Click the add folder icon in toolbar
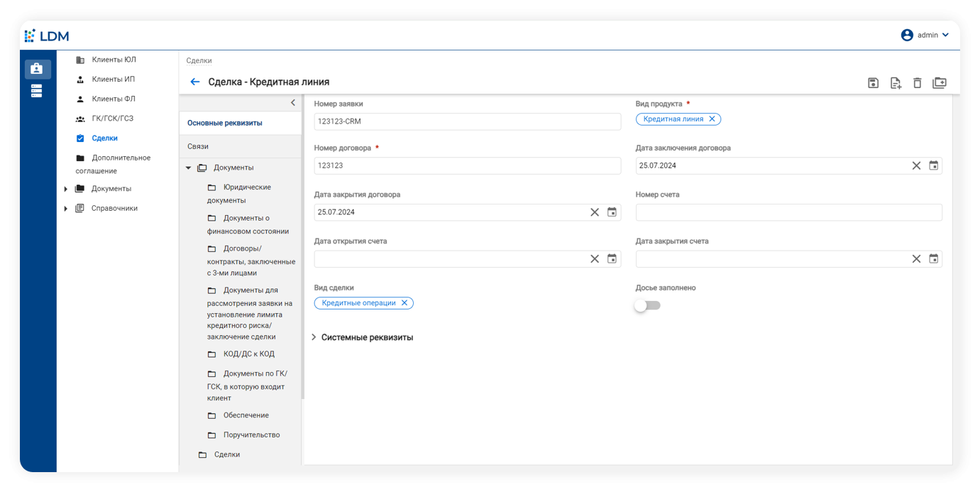Image resolution: width=980 pixels, height=492 pixels. (939, 83)
